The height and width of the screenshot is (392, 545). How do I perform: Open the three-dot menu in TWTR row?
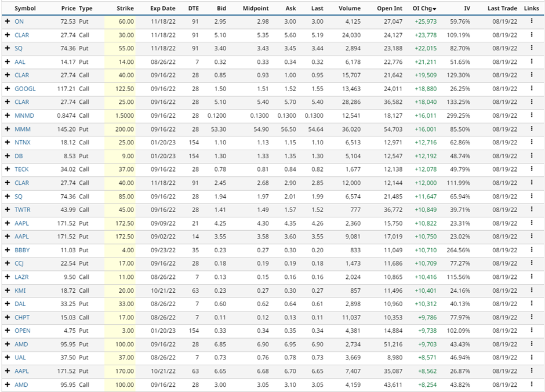point(532,209)
